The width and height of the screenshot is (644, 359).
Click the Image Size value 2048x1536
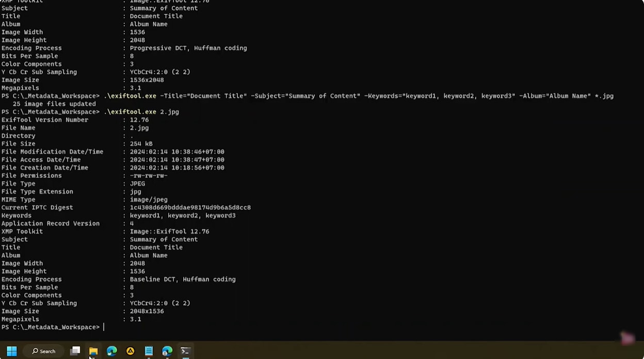coord(147,312)
